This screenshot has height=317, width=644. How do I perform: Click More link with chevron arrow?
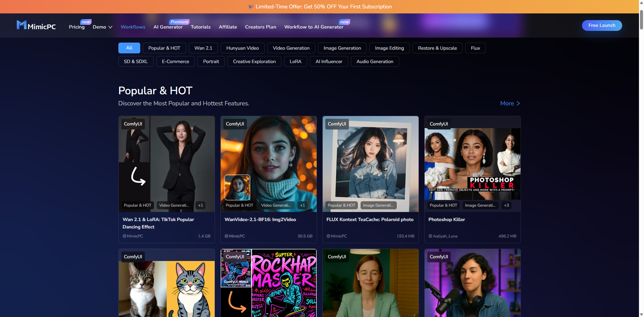pyautogui.click(x=510, y=103)
